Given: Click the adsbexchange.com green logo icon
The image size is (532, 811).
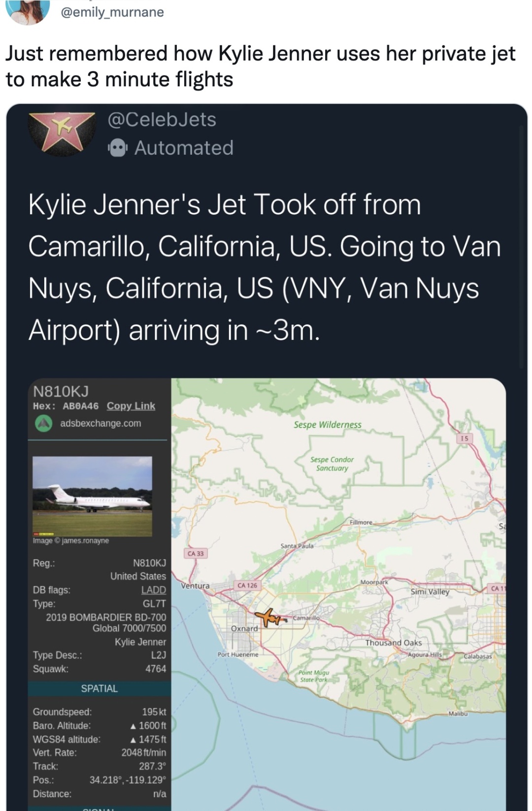Looking at the screenshot, I should point(44,423).
